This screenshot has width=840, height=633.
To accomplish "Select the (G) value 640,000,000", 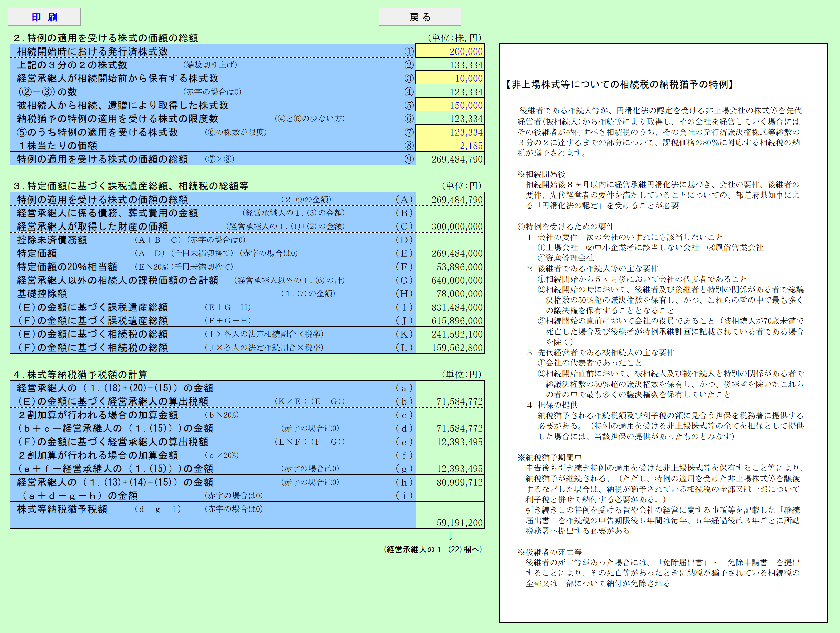I will pos(450,280).
